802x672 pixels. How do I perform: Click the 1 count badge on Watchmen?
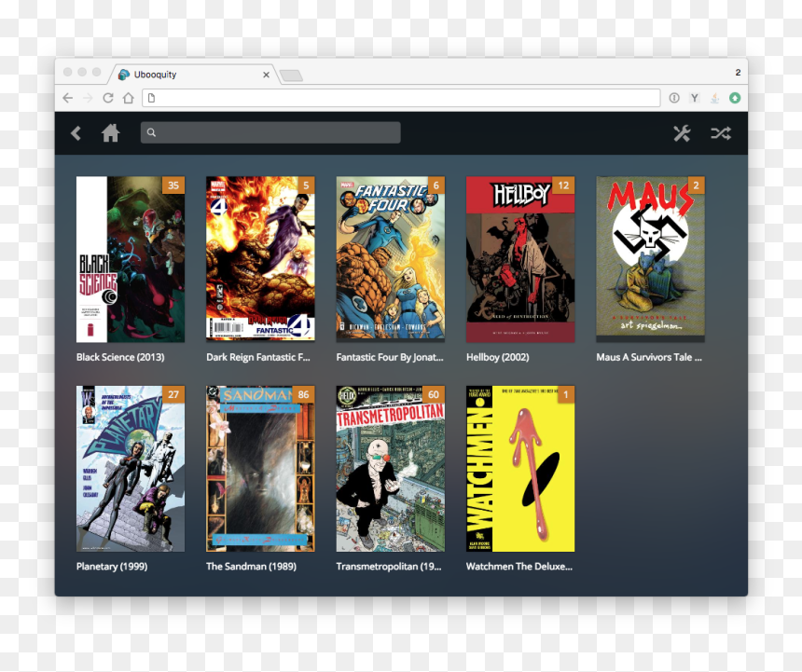click(566, 394)
